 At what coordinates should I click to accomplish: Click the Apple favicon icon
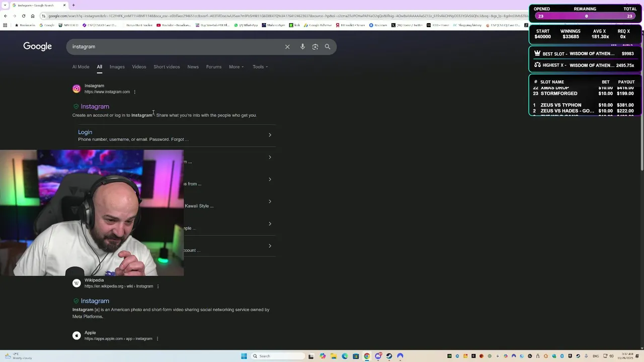click(x=76, y=335)
